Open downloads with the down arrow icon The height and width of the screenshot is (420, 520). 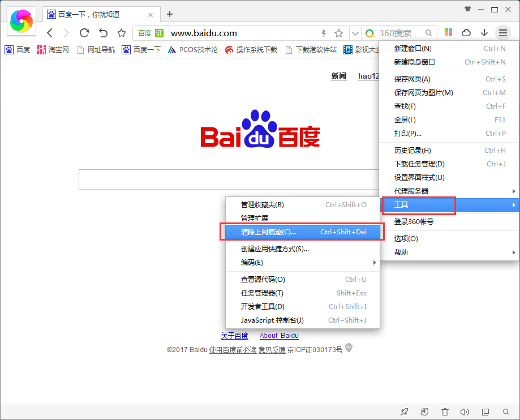pos(484,32)
